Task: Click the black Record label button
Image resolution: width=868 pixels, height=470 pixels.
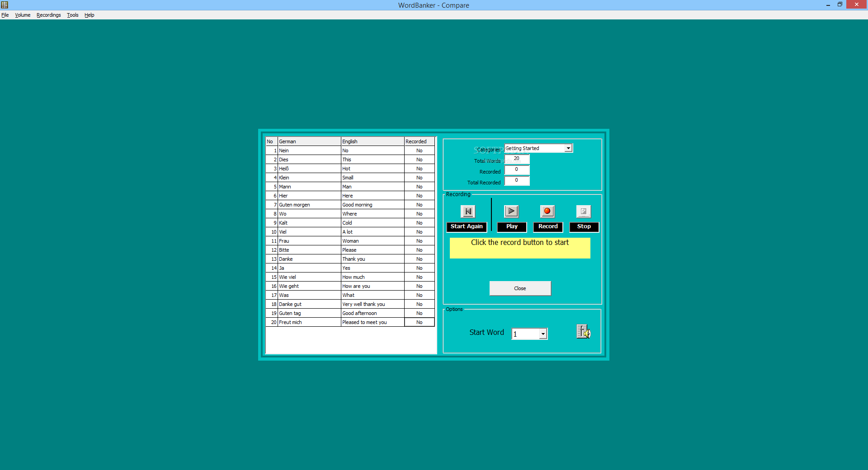Action: coord(548,227)
